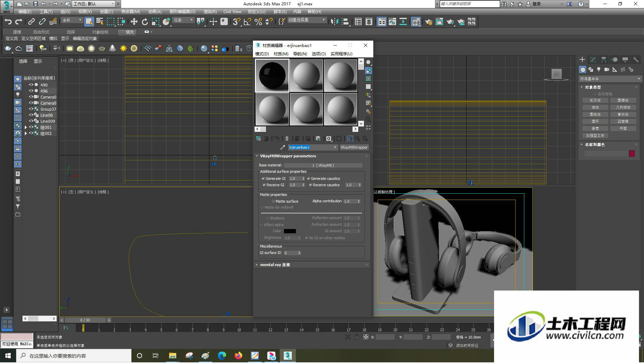Open 材质(M) menu in material editor

pyautogui.click(x=281, y=54)
